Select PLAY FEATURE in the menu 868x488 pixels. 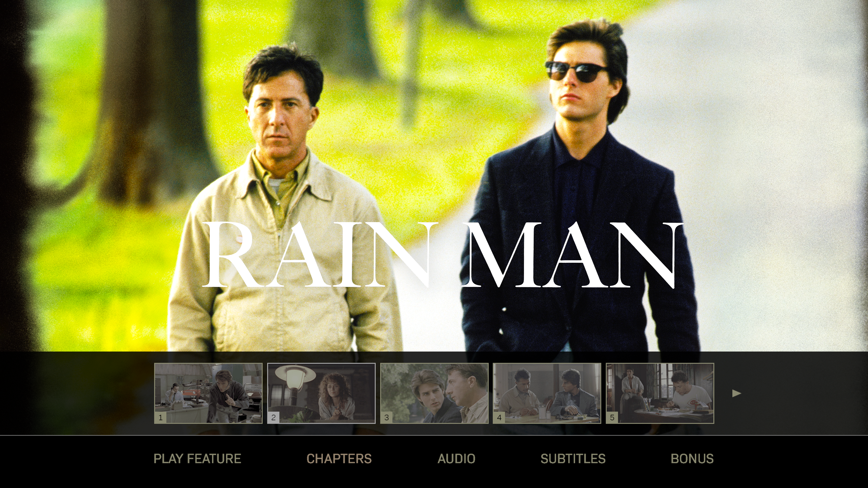(197, 459)
